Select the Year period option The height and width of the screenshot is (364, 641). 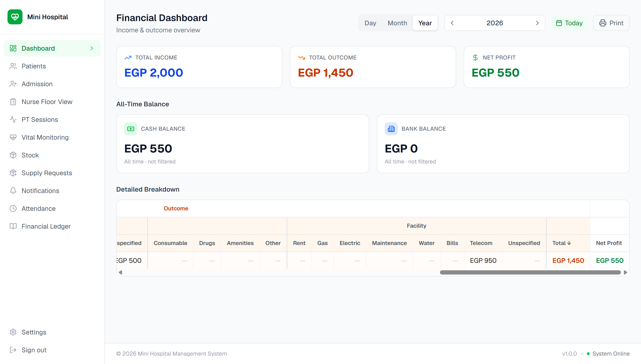[425, 23]
